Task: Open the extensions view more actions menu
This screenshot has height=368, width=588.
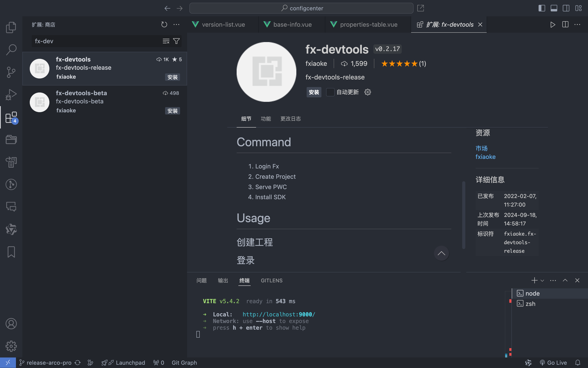Action: tap(176, 25)
